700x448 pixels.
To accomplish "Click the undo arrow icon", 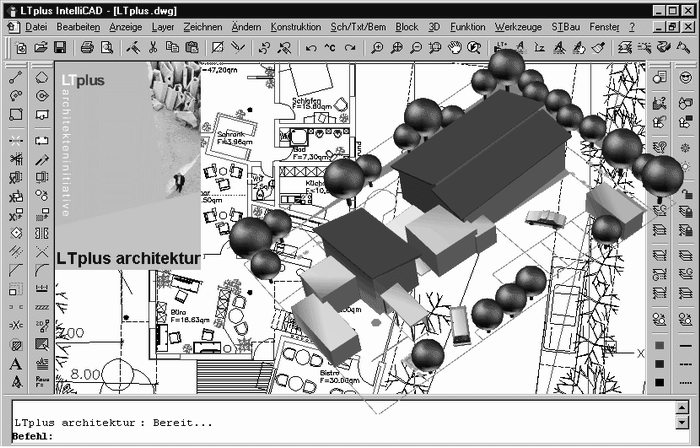I will click(x=311, y=47).
